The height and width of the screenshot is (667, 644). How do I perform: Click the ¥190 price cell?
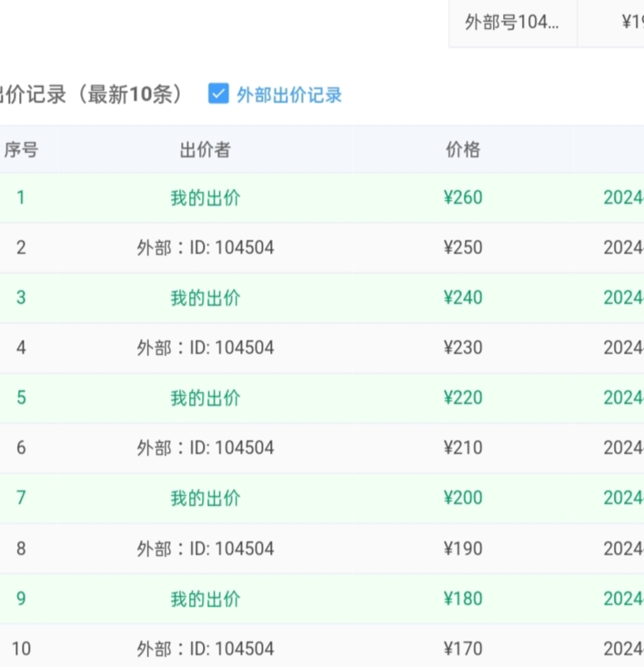462,549
